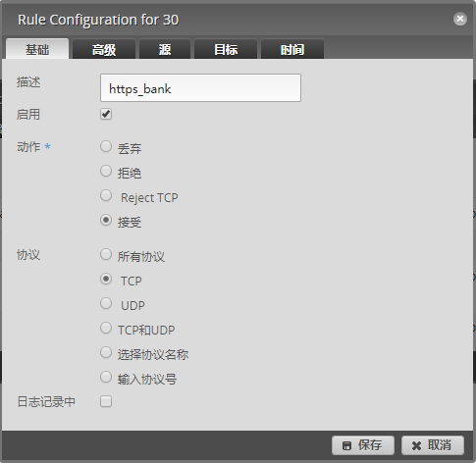476x463 pixels.
Task: Open the 时间 tab
Action: (292, 49)
